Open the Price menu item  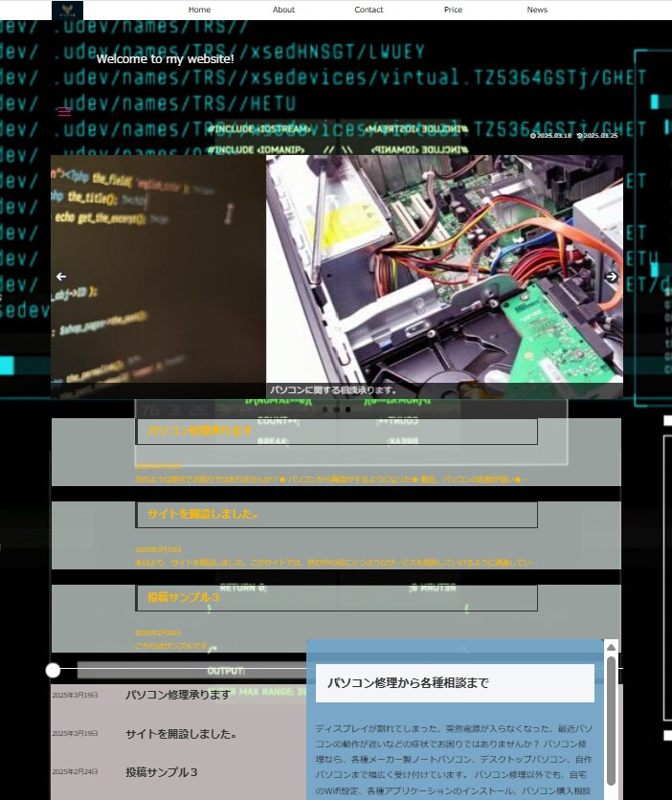pyautogui.click(x=453, y=10)
